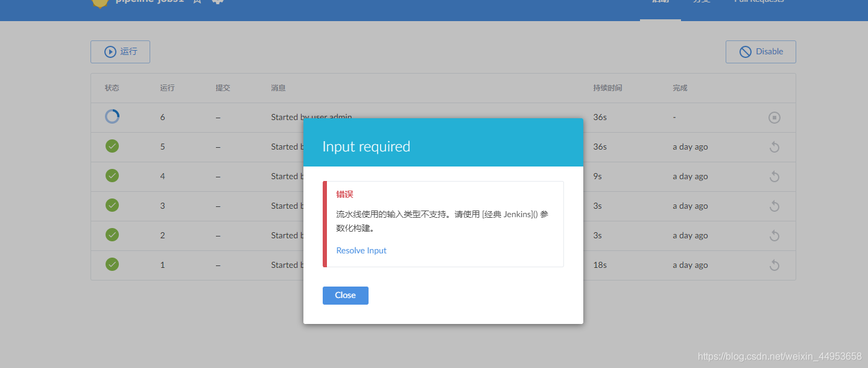Click the rerun icon for run 4
The height and width of the screenshot is (368, 868).
point(775,177)
